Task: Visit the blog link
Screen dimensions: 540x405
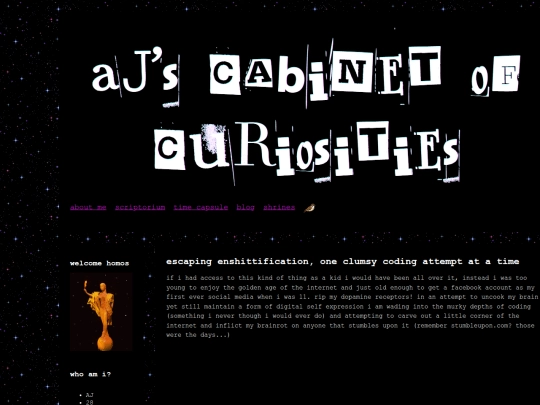Action: (246, 207)
